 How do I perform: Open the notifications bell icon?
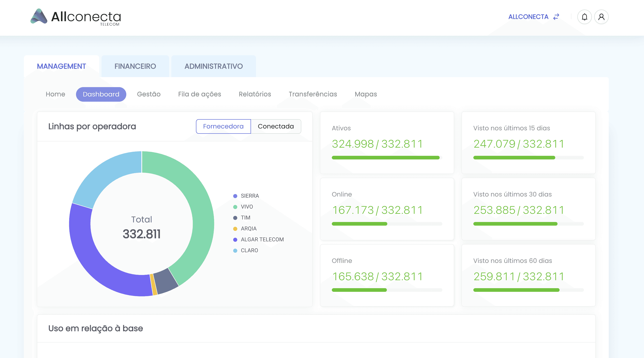584,17
